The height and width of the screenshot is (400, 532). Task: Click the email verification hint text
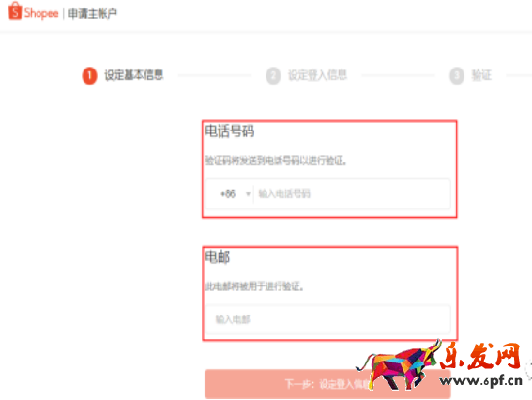254,286
